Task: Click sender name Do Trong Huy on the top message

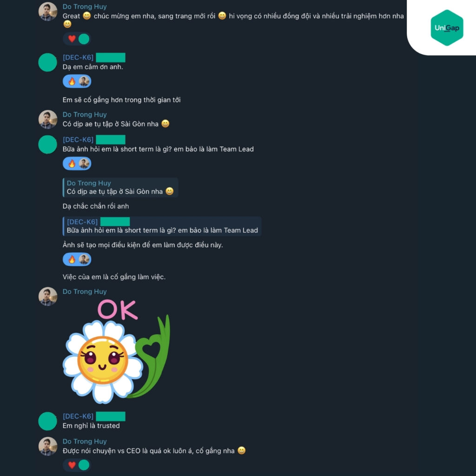Action: [x=85, y=7]
